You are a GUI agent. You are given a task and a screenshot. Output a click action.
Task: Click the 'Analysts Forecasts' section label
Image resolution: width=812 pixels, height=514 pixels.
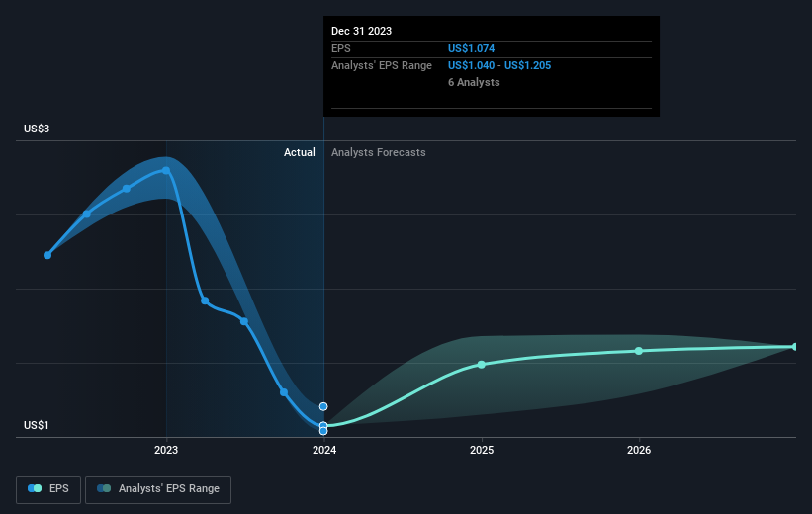click(x=379, y=152)
